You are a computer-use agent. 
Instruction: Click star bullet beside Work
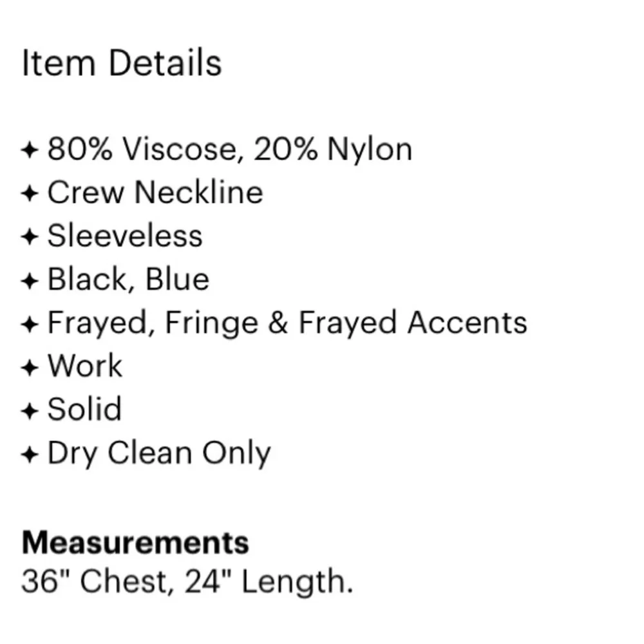(30, 368)
